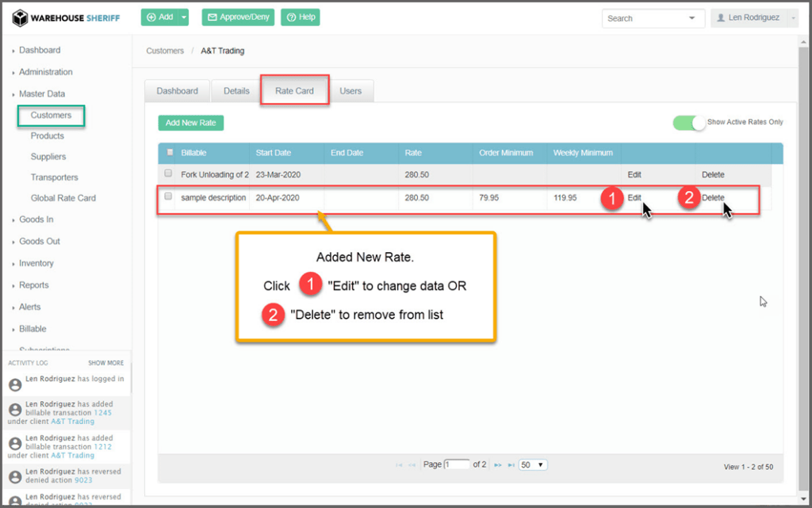Open the Users tab
The image size is (812, 508).
tap(350, 91)
